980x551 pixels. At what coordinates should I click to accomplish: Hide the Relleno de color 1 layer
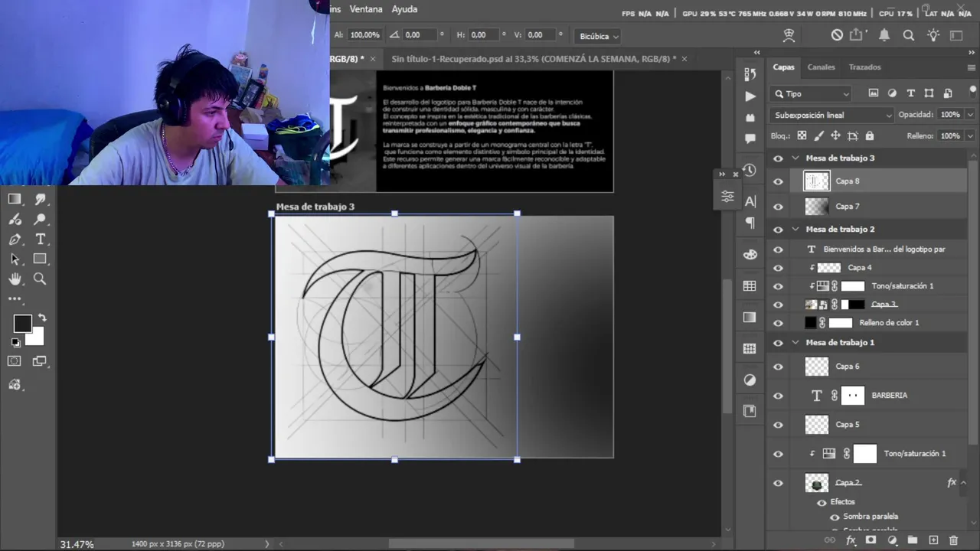point(779,323)
